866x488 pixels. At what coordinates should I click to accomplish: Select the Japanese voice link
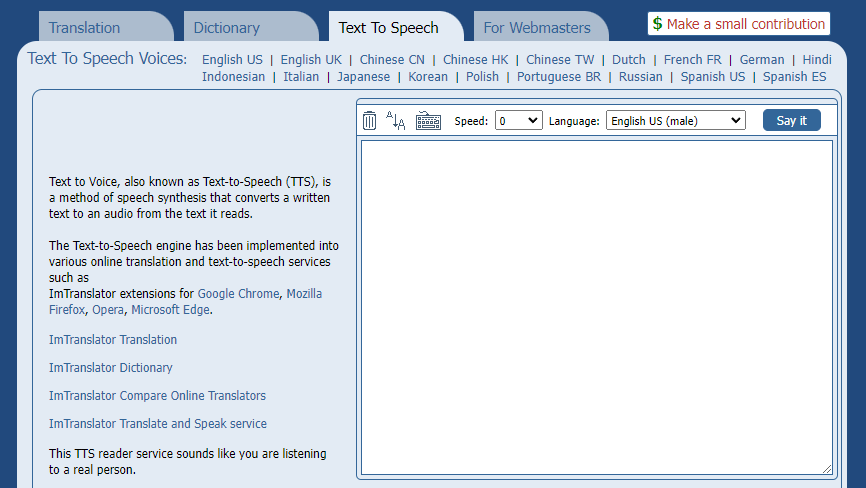(363, 77)
